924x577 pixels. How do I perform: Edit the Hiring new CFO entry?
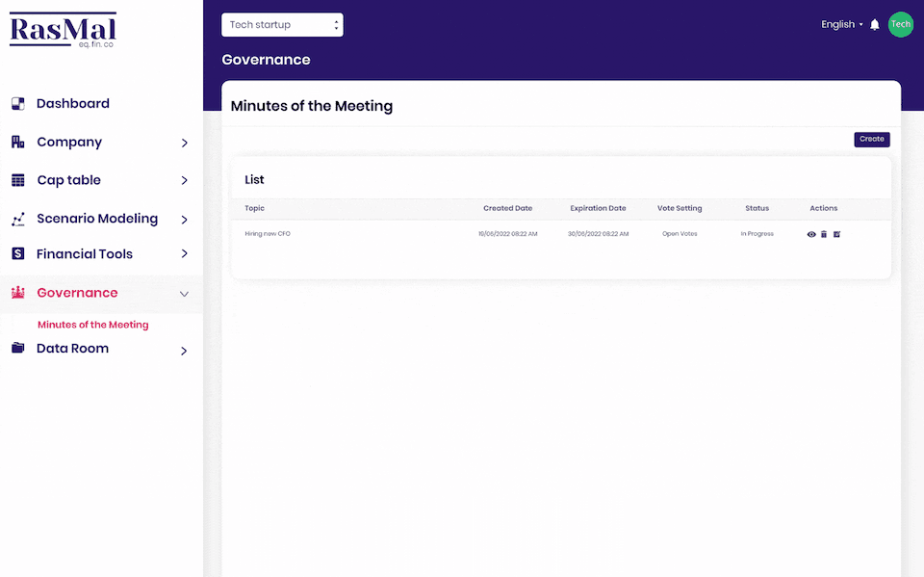coord(836,234)
